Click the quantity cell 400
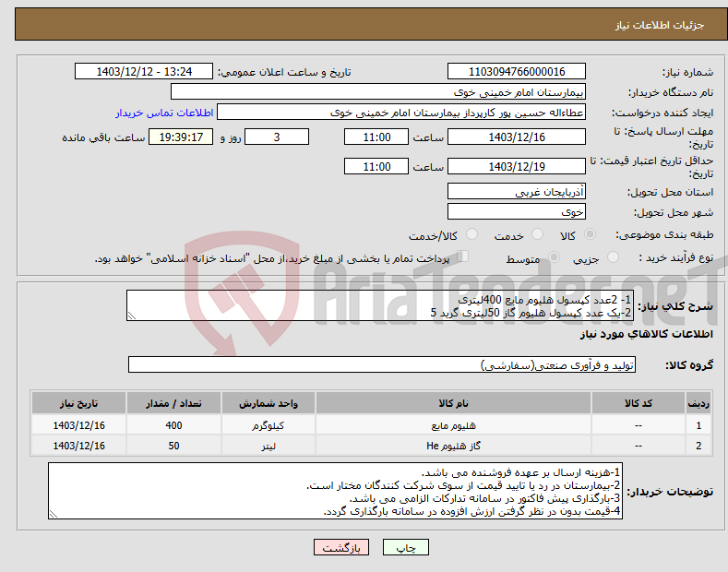Screen dimensions: 728x572 click(173, 425)
